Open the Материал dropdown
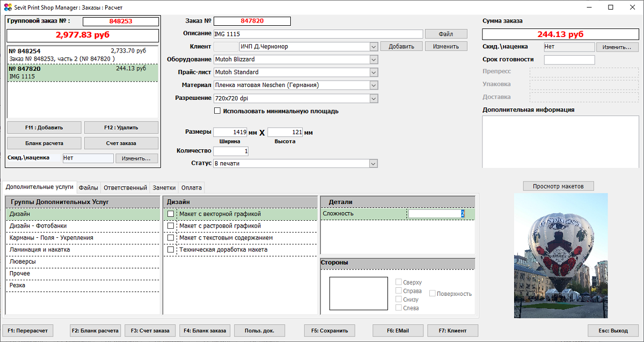 click(374, 85)
